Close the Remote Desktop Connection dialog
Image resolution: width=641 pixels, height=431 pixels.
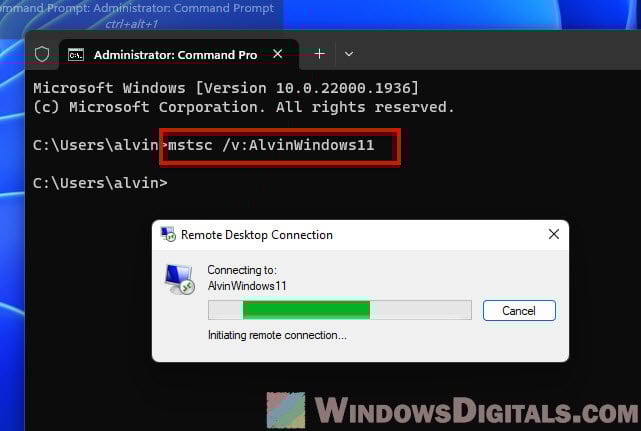554,234
